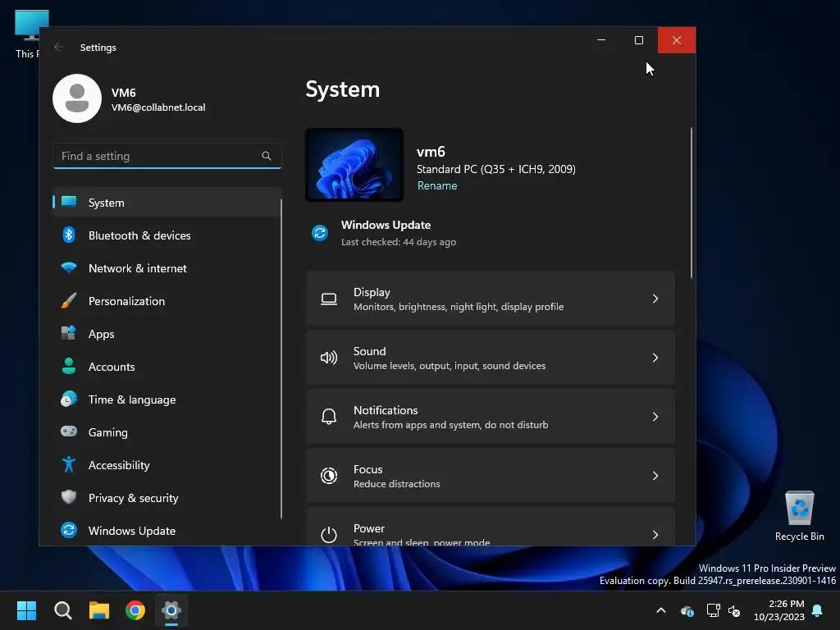The height and width of the screenshot is (630, 840).
Task: Click the Time & language label
Action: coord(132,399)
